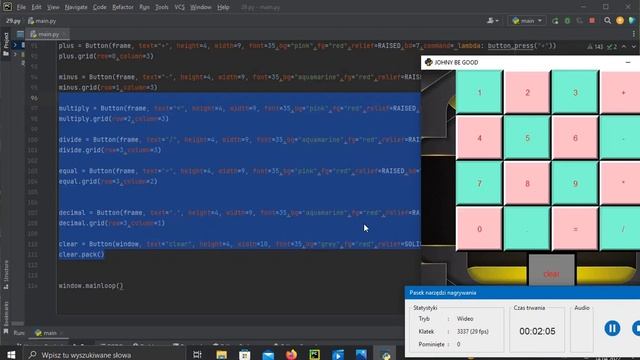Image resolution: width=640 pixels, height=360 pixels.
Task: Expand the second project tree arrow
Action: (x=15, y=54)
